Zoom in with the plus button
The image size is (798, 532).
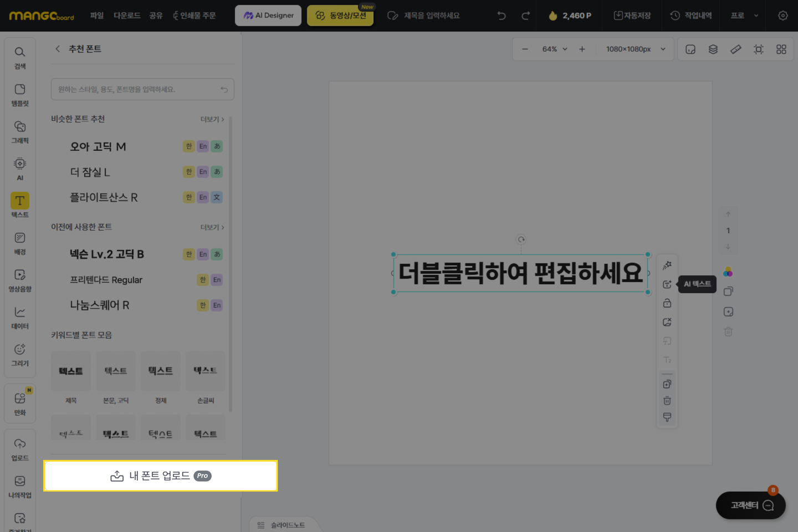point(582,49)
